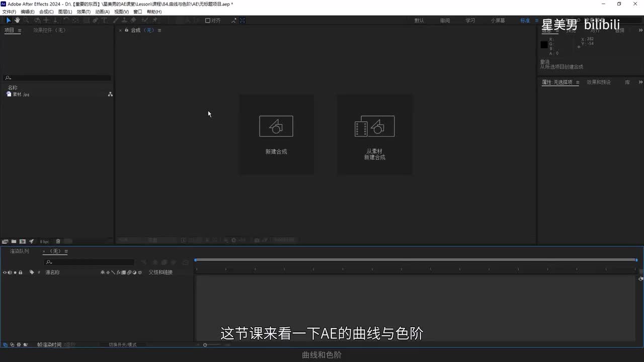
Task: Click the 新建合成 new composition tile
Action: [276, 135]
